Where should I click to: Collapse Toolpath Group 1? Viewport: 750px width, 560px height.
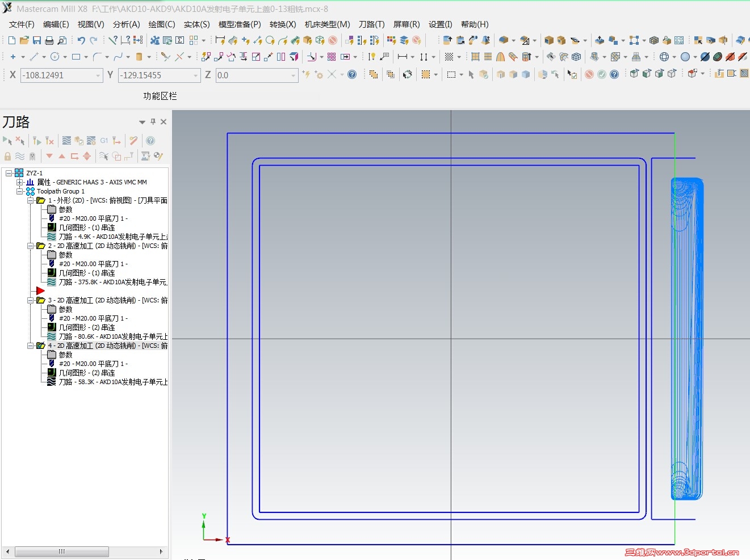[20, 191]
